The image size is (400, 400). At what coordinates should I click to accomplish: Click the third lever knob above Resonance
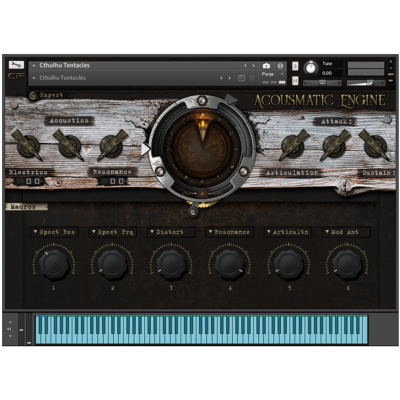coord(112,146)
